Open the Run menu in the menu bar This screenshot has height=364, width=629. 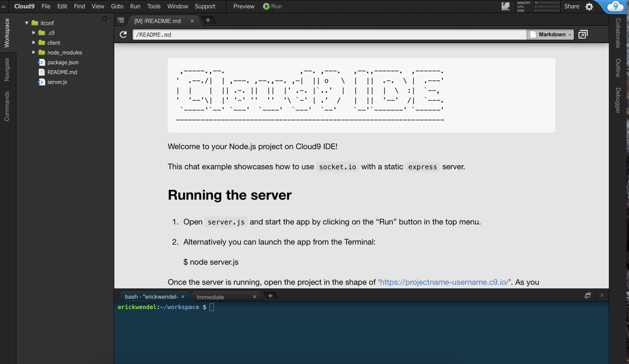point(135,6)
